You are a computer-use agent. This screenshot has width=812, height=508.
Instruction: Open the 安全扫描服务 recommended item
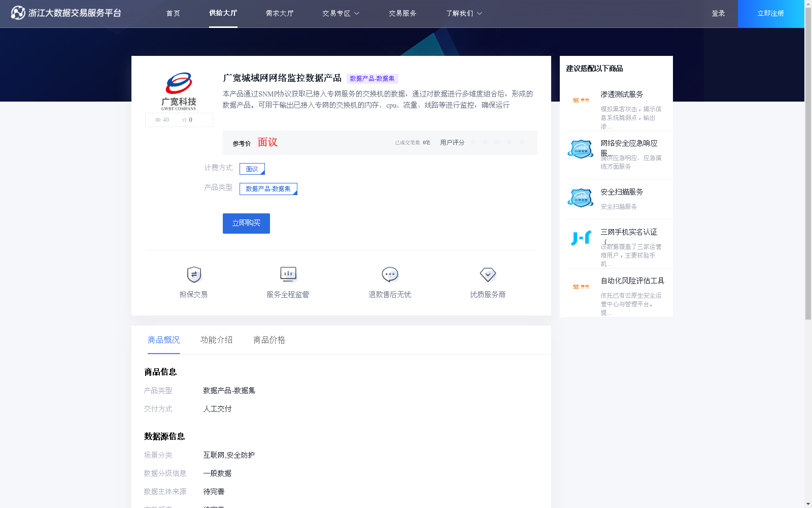[622, 192]
